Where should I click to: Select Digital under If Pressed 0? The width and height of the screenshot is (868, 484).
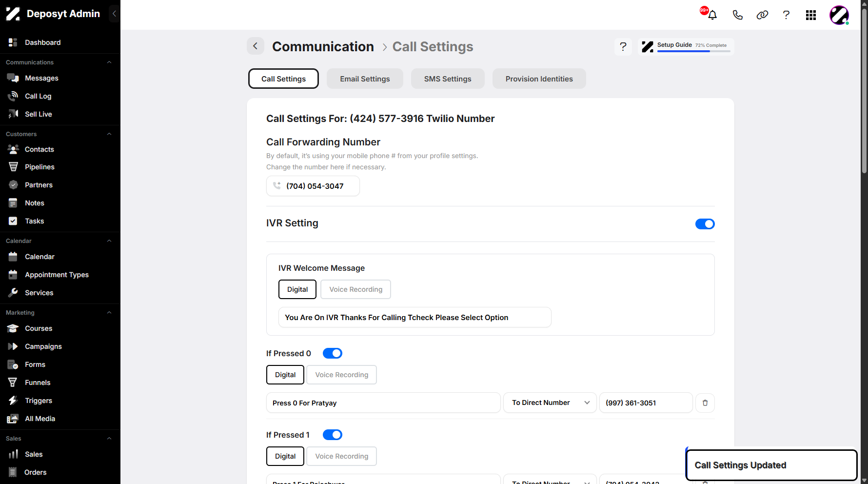click(285, 375)
